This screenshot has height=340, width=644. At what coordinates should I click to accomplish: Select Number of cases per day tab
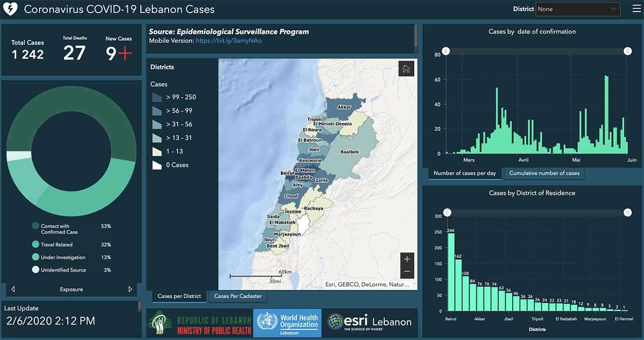click(464, 173)
